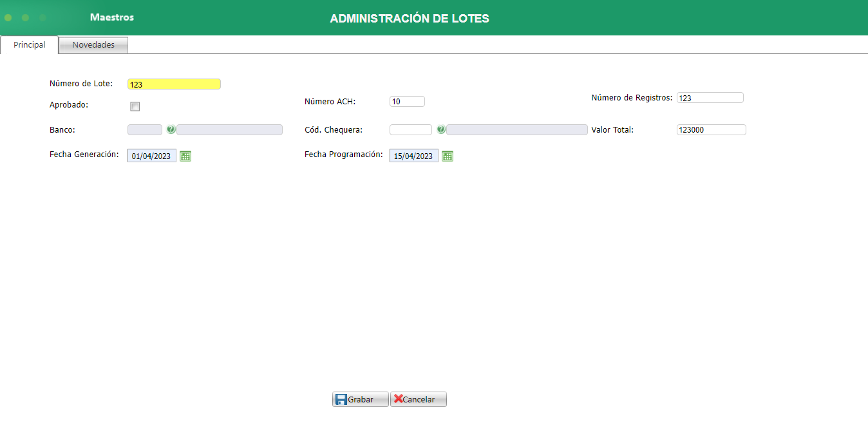
Task: Click the leftmost green circle in the header
Action: 8,17
